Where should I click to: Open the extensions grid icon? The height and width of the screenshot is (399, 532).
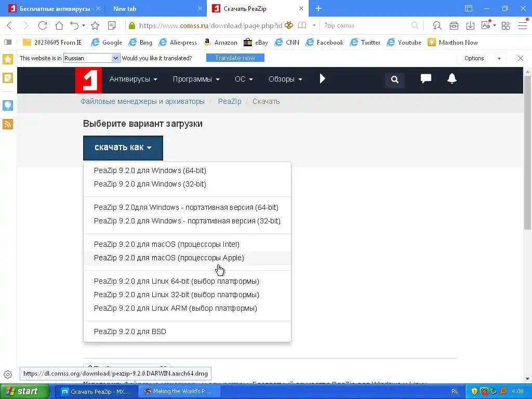click(x=506, y=25)
